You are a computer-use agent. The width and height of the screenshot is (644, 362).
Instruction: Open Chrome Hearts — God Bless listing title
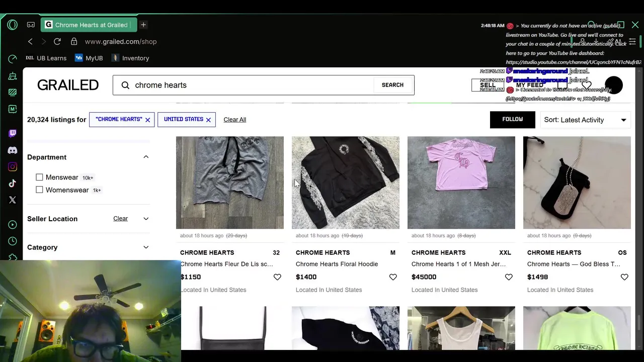[x=574, y=264]
